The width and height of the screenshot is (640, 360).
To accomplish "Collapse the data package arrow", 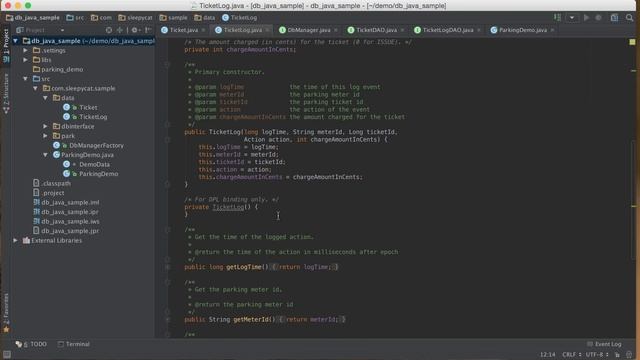I will pyautogui.click(x=45, y=98).
